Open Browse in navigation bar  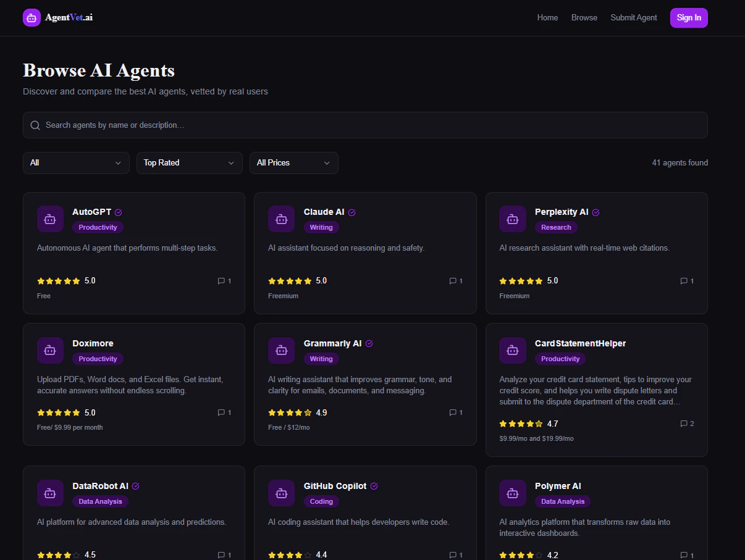(584, 17)
